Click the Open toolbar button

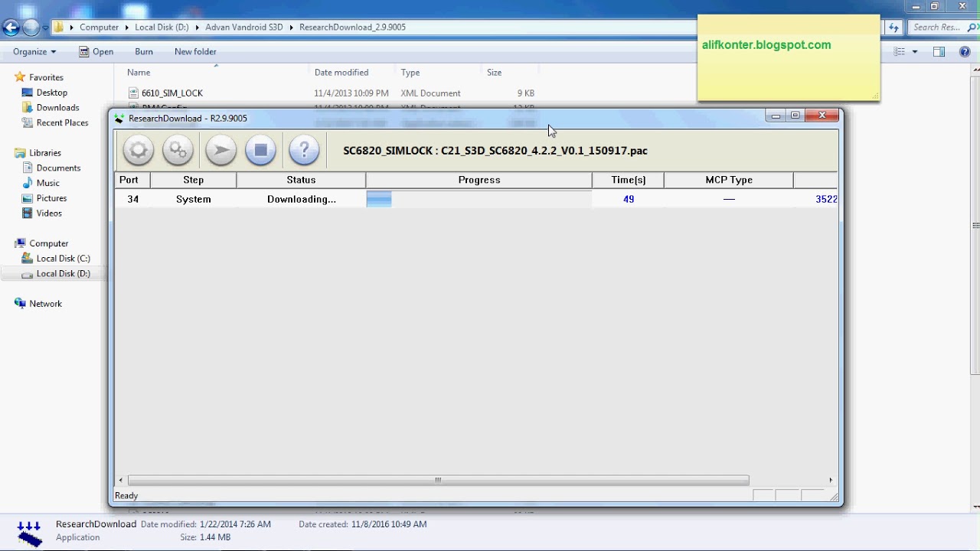[96, 52]
